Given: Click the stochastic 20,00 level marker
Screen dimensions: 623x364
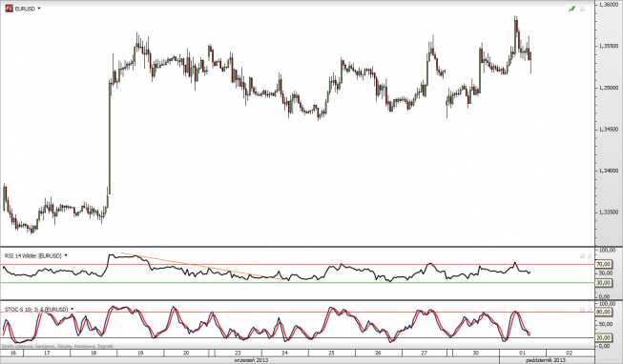Looking at the screenshot, I should 603,337.
